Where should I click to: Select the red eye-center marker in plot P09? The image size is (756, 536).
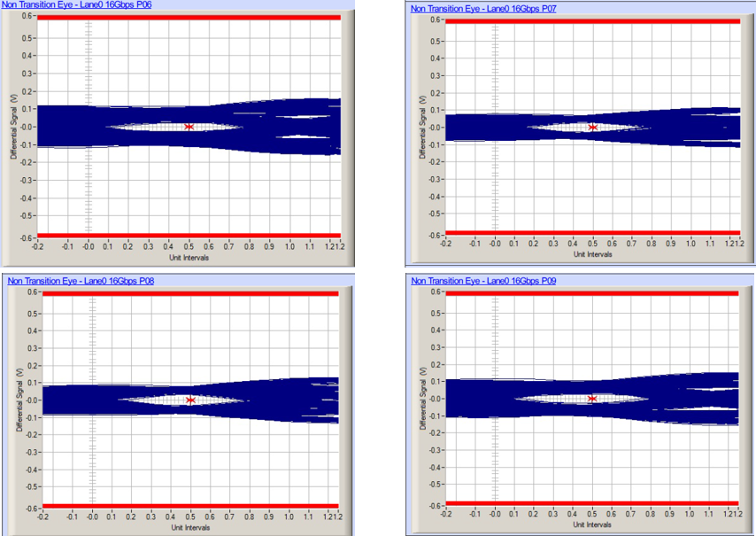pyautogui.click(x=594, y=399)
